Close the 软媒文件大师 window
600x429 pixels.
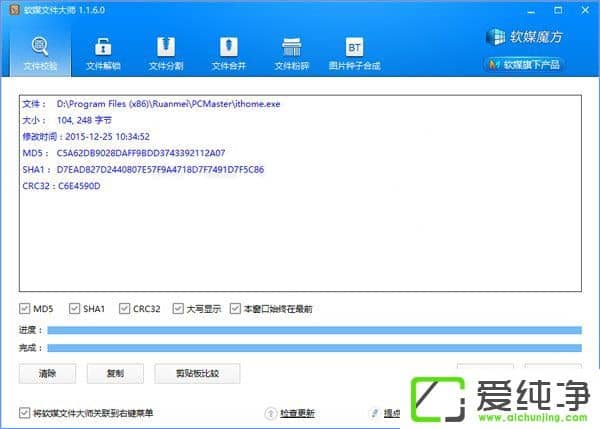585,10
